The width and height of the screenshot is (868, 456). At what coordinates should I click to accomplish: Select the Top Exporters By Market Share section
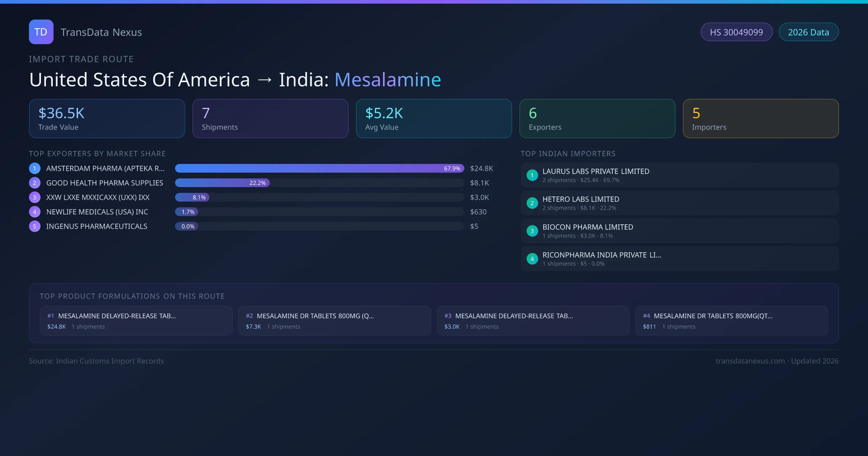pyautogui.click(x=97, y=153)
